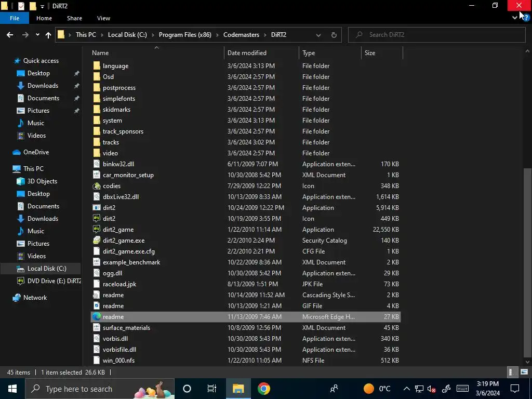
Task: Click the language folder icon
Action: 97,66
